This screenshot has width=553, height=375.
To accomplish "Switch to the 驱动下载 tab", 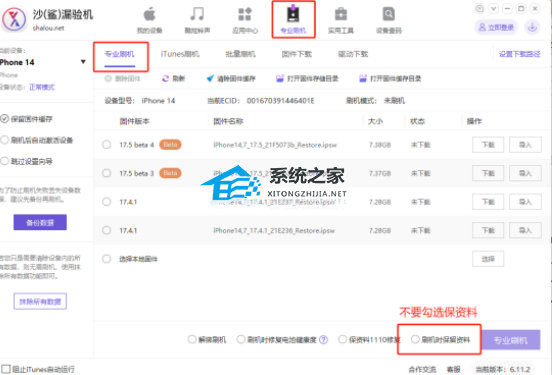I will [353, 54].
